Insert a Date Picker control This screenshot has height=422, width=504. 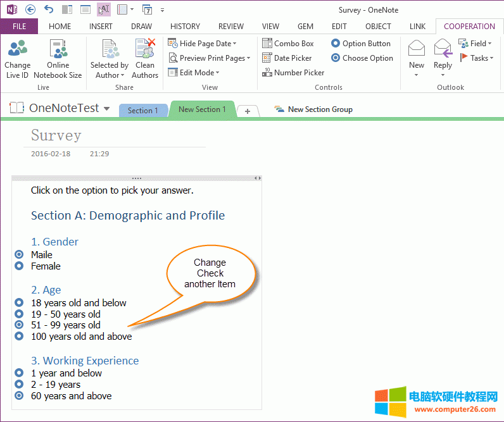(287, 58)
